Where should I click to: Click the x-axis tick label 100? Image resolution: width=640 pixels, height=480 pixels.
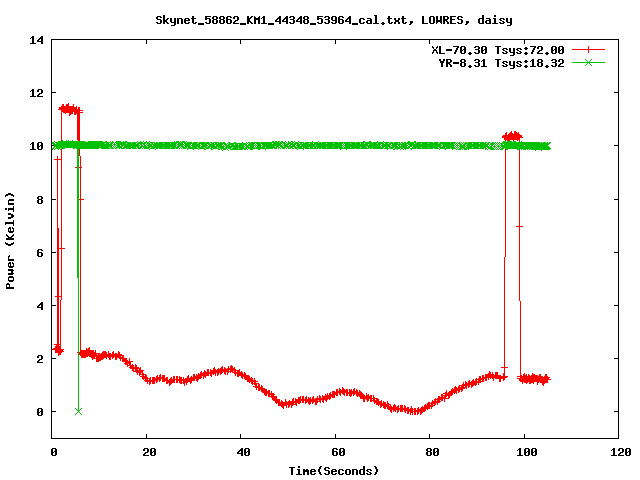(x=527, y=452)
